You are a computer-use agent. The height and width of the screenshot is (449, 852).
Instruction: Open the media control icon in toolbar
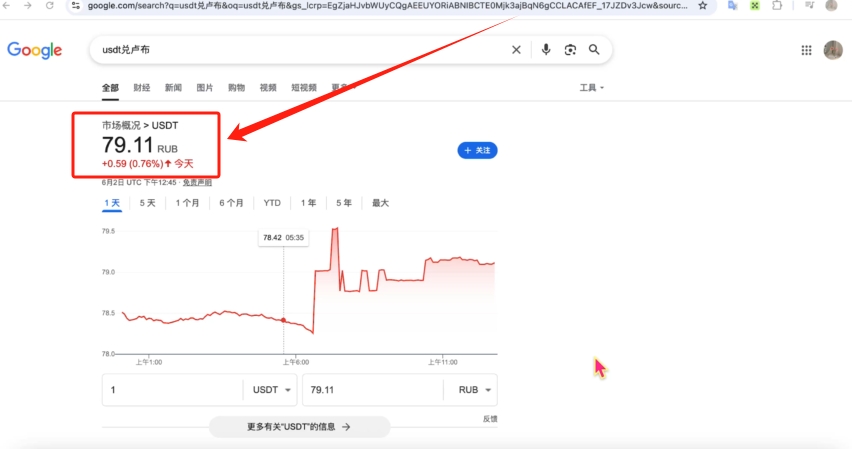tap(810, 5)
